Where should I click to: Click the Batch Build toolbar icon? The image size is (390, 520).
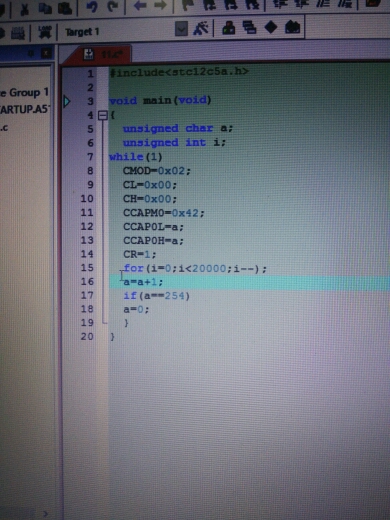[x=18, y=33]
